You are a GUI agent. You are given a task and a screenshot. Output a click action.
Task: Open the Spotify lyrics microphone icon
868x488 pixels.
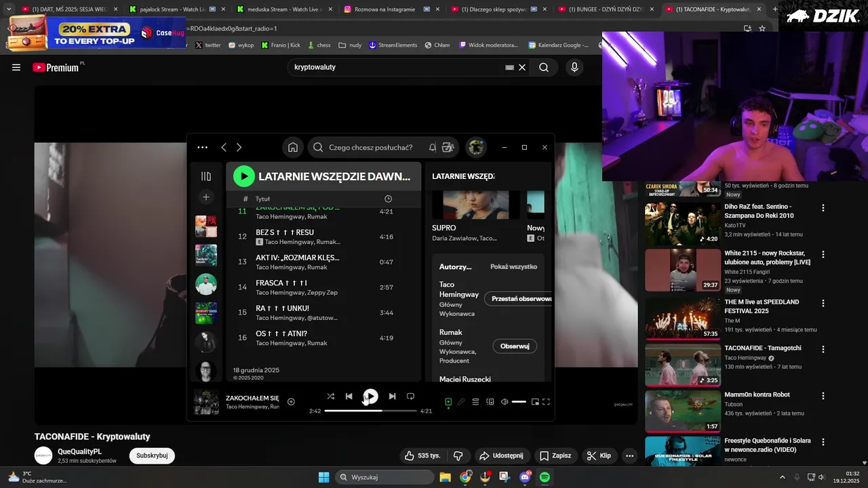click(461, 402)
